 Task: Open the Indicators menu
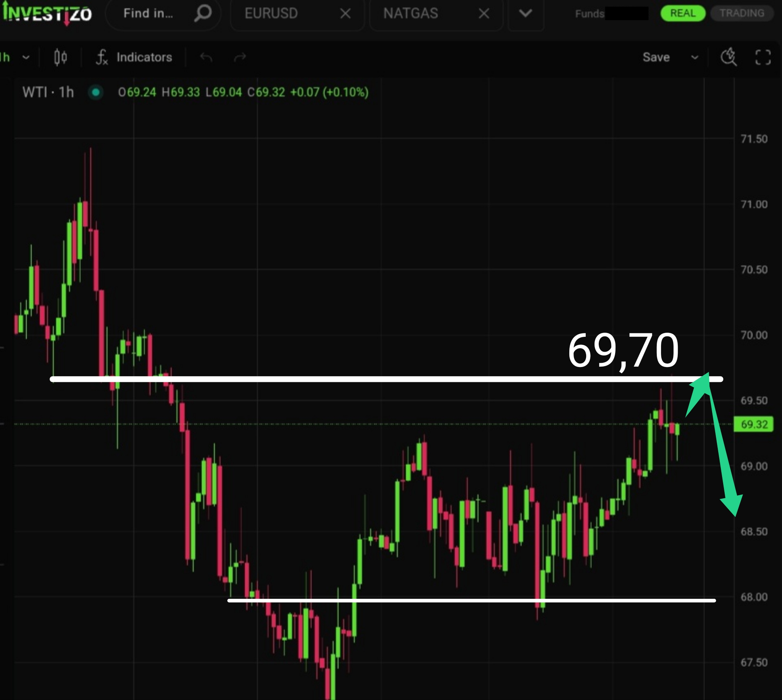click(134, 57)
